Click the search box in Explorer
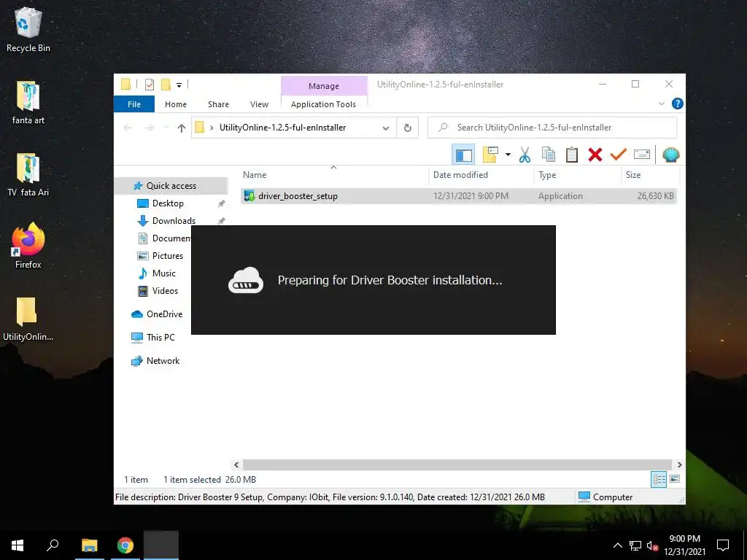Screen dimensions: 747x560 pos(552,128)
